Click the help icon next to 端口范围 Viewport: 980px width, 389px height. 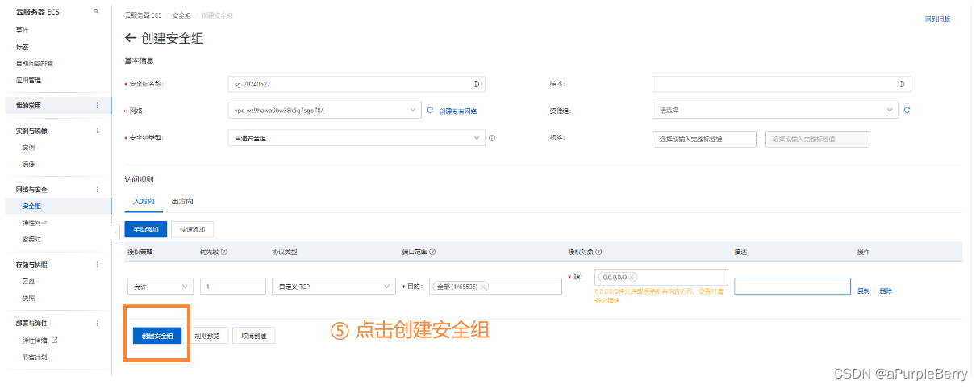[432, 252]
